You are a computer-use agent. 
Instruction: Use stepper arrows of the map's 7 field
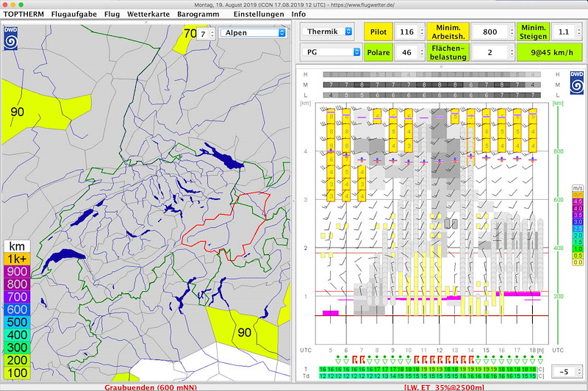(212, 34)
